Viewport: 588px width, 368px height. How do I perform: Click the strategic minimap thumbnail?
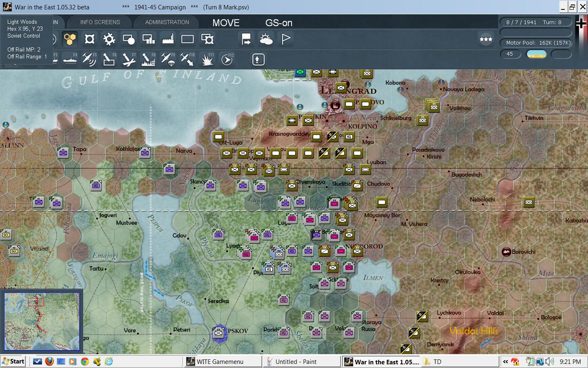coord(41,321)
